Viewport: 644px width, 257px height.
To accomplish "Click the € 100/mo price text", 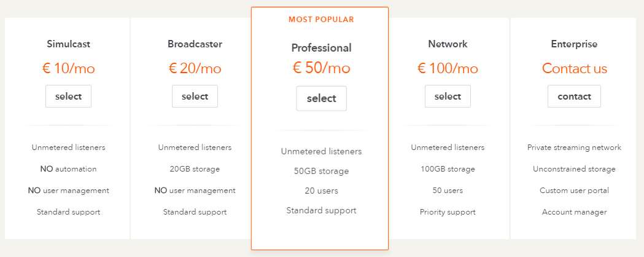I will tap(448, 68).
